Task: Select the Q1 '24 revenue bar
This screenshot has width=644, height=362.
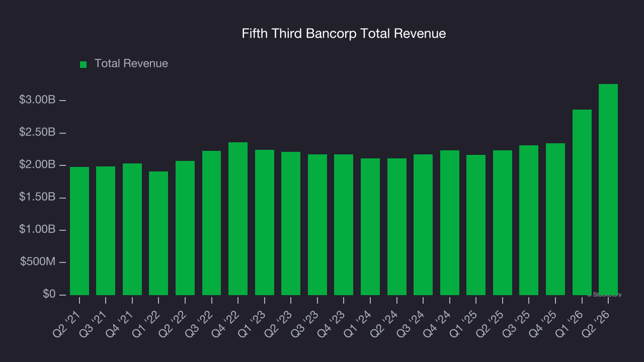Action: click(x=370, y=227)
